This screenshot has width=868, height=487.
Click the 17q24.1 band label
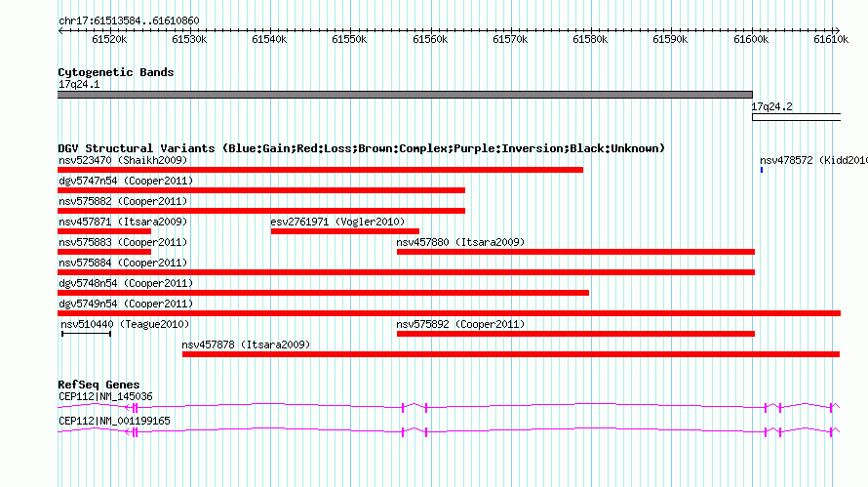pos(79,84)
